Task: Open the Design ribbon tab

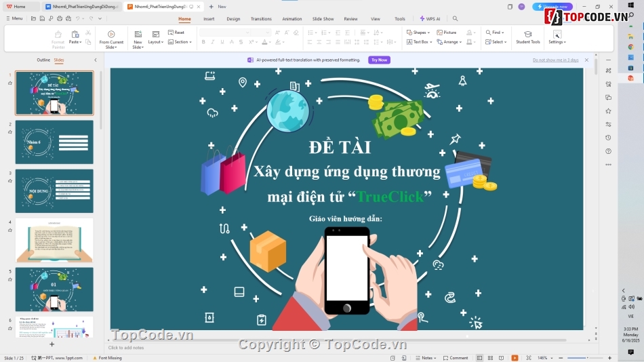Action: (233, 19)
